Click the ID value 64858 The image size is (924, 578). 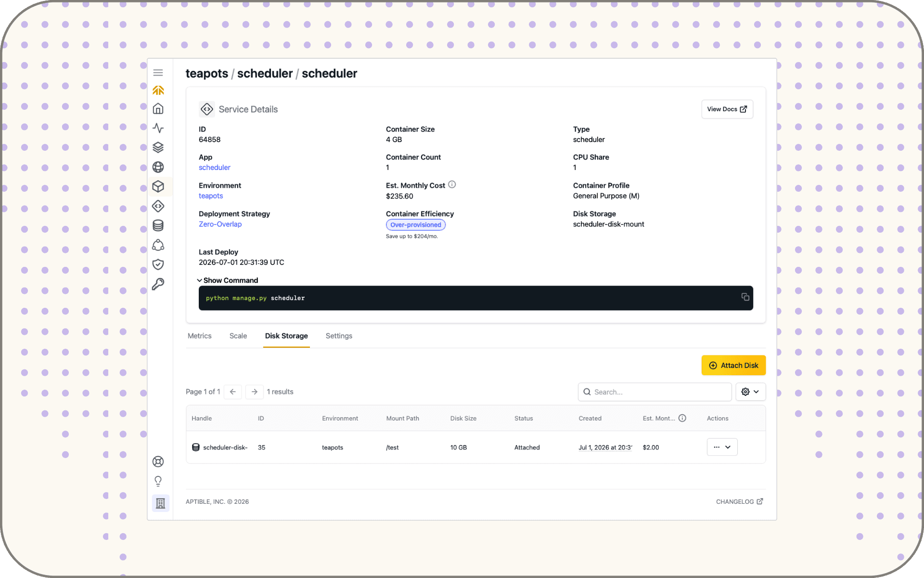(209, 140)
